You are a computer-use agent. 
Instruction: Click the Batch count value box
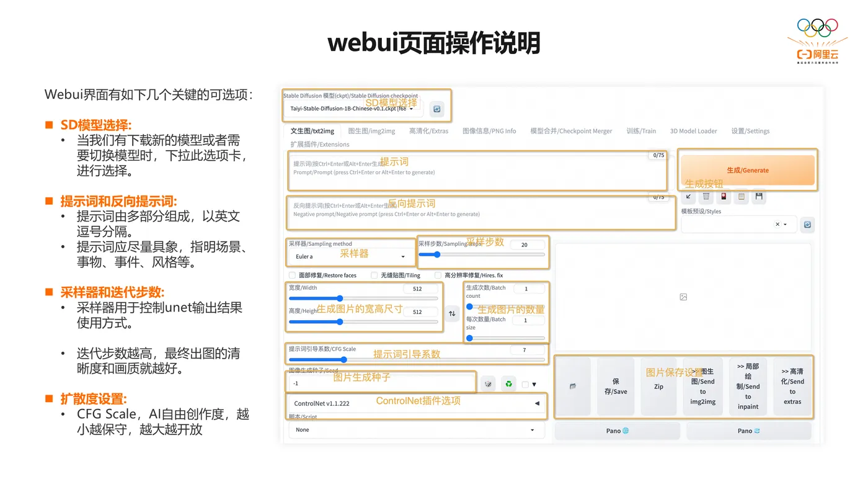pyautogui.click(x=529, y=289)
